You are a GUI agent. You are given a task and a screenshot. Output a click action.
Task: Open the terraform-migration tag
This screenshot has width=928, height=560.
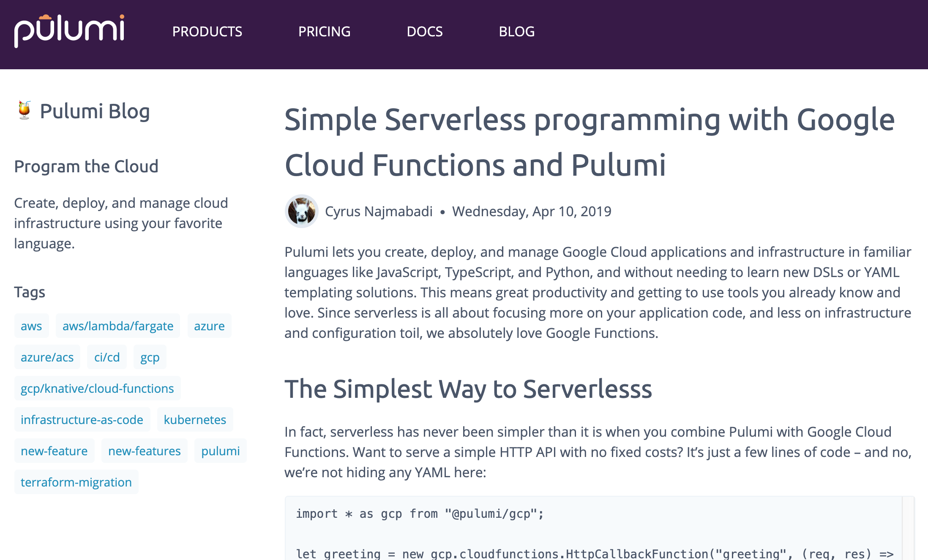[76, 482]
